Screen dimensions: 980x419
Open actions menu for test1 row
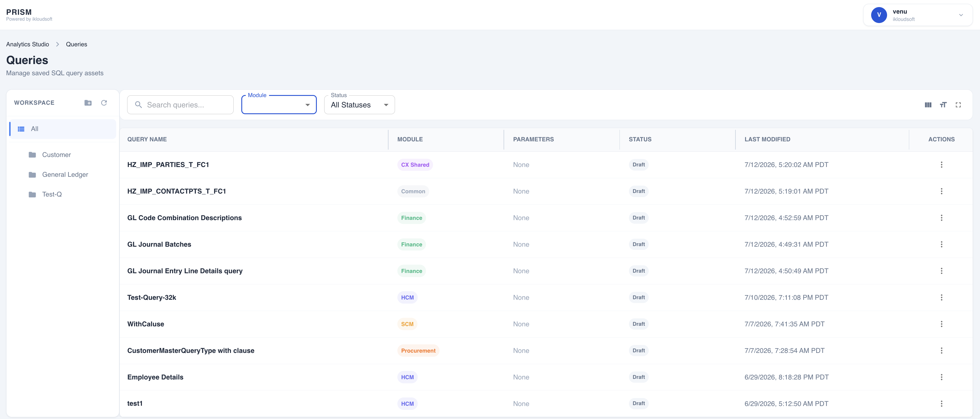(942, 404)
